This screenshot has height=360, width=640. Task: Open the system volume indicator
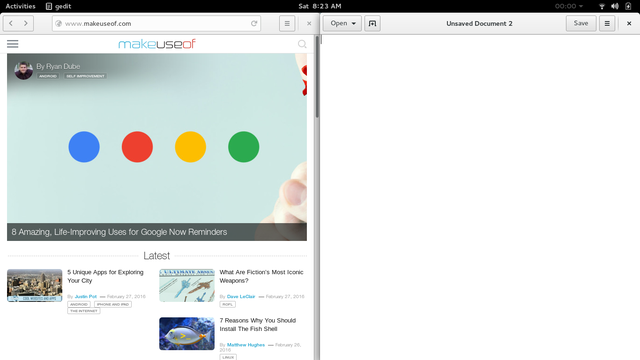tap(615, 6)
